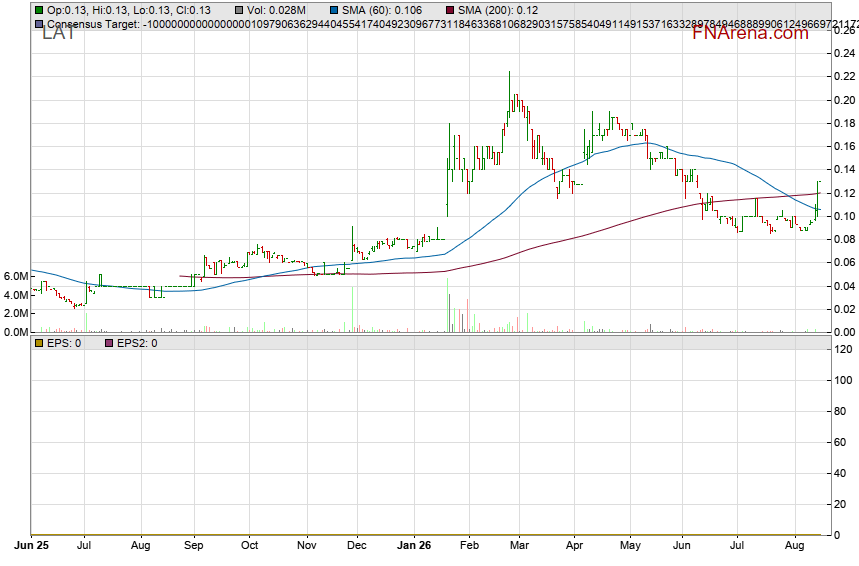Click the '100' EPS axis label

tap(844, 380)
